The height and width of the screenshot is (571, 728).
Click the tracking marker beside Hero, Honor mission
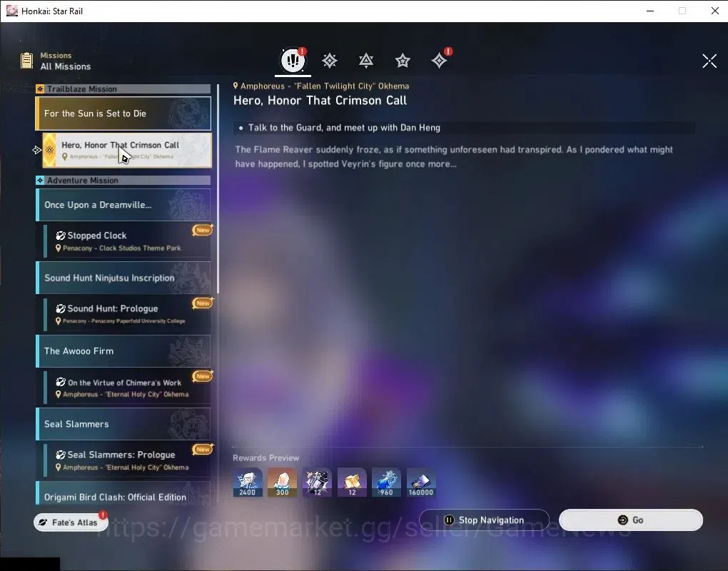click(x=36, y=150)
